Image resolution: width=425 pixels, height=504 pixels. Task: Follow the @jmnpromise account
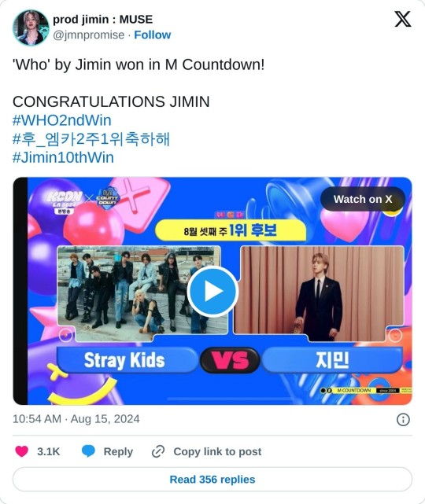152,35
